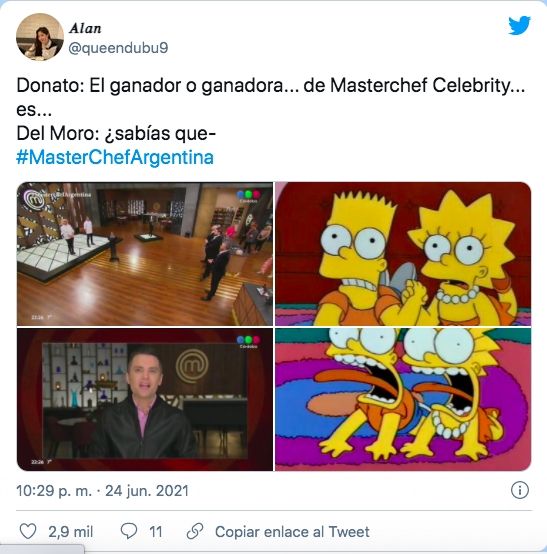Open the host in black jacket image
The width and height of the screenshot is (547, 554).
(x=145, y=399)
